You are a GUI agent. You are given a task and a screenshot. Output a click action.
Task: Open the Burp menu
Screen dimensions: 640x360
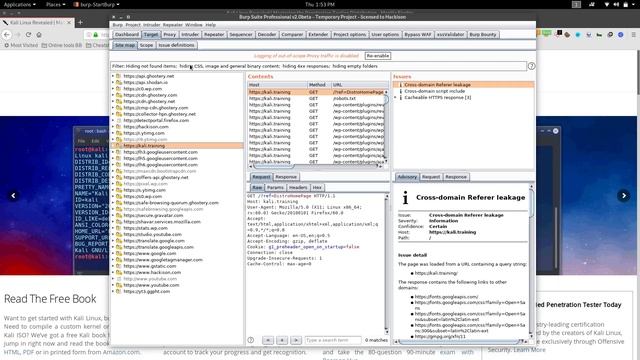[x=118, y=25]
